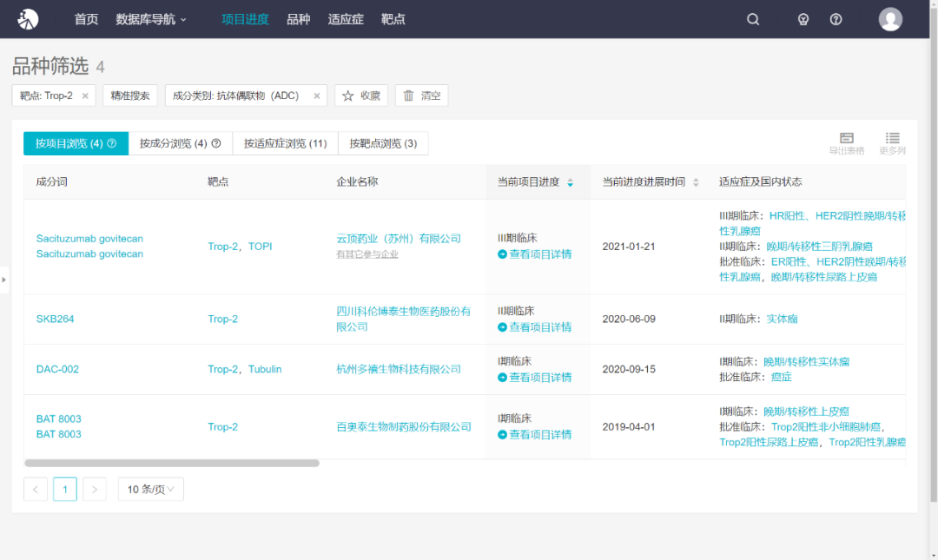Open 杭州多禧生物科技有限公司 company link
Image resolution: width=938 pixels, height=560 pixels.
[x=399, y=369]
